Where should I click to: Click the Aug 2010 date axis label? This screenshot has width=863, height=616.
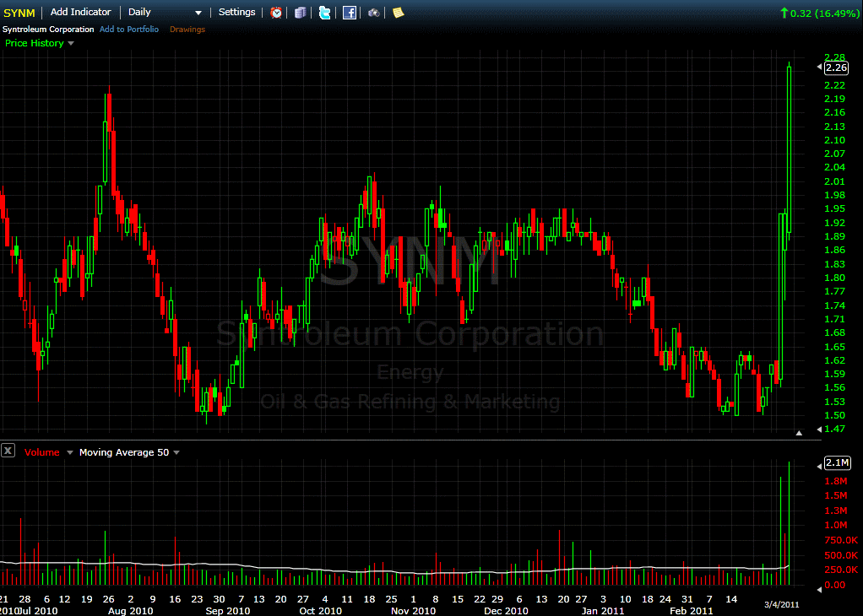point(130,610)
